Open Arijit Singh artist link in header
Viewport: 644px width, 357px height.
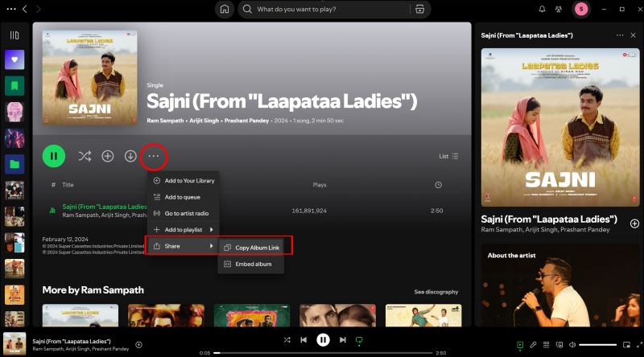click(x=204, y=121)
